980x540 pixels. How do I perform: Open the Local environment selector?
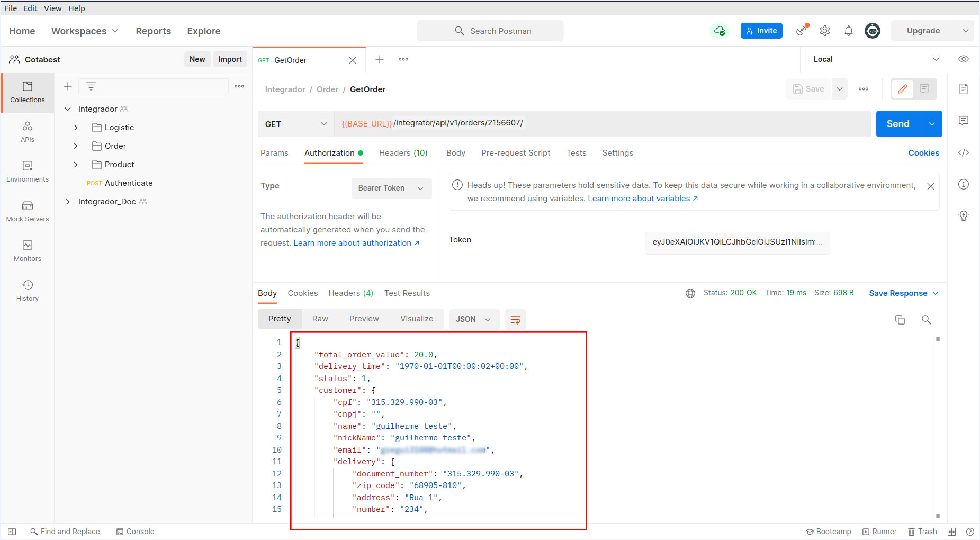(876, 59)
